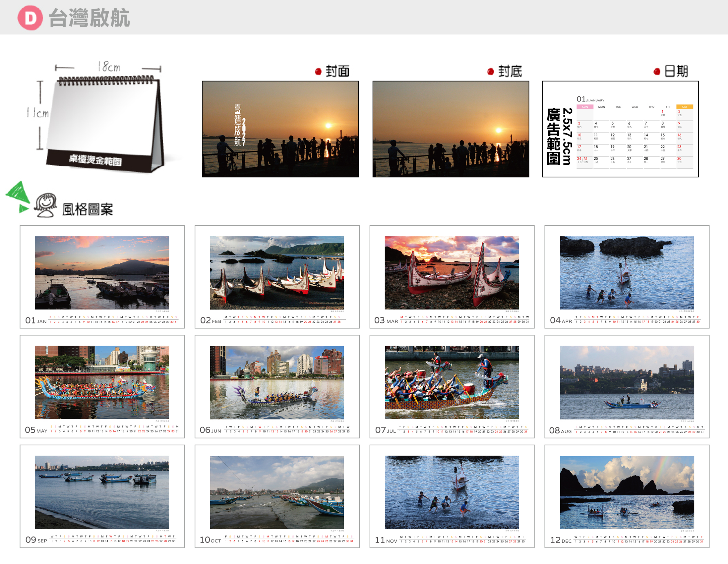Click the 風格圖案 section heading
The image size is (728, 564).
pos(88,209)
